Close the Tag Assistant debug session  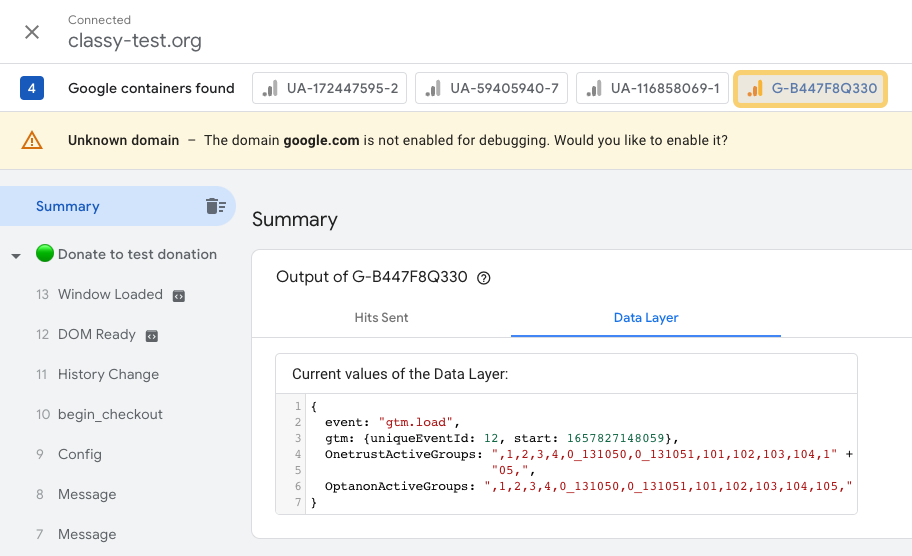32,32
